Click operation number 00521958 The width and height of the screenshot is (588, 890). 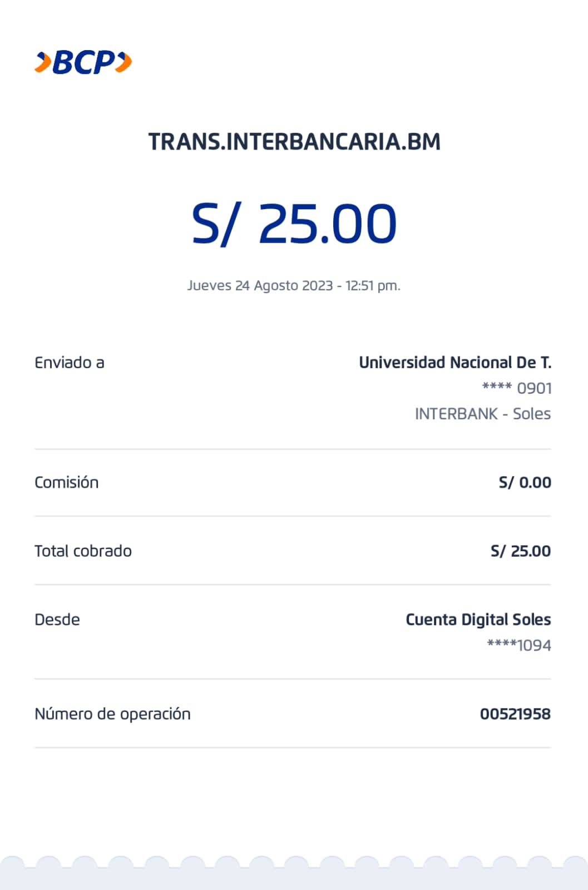pos(515,714)
